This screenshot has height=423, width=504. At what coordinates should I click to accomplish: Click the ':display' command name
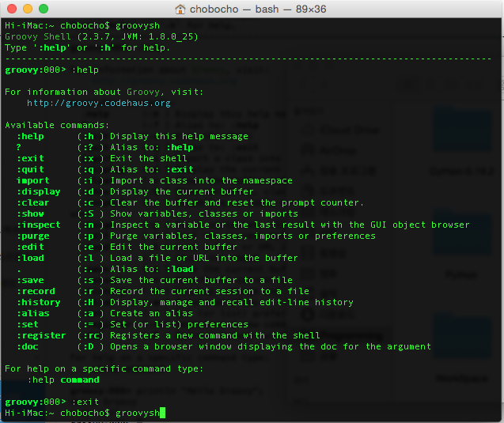[39, 192]
